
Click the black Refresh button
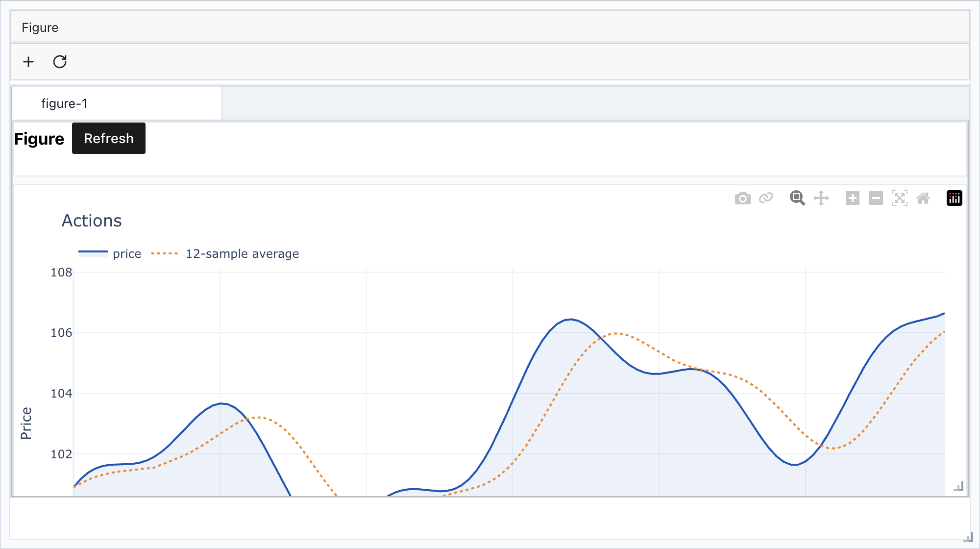(109, 138)
